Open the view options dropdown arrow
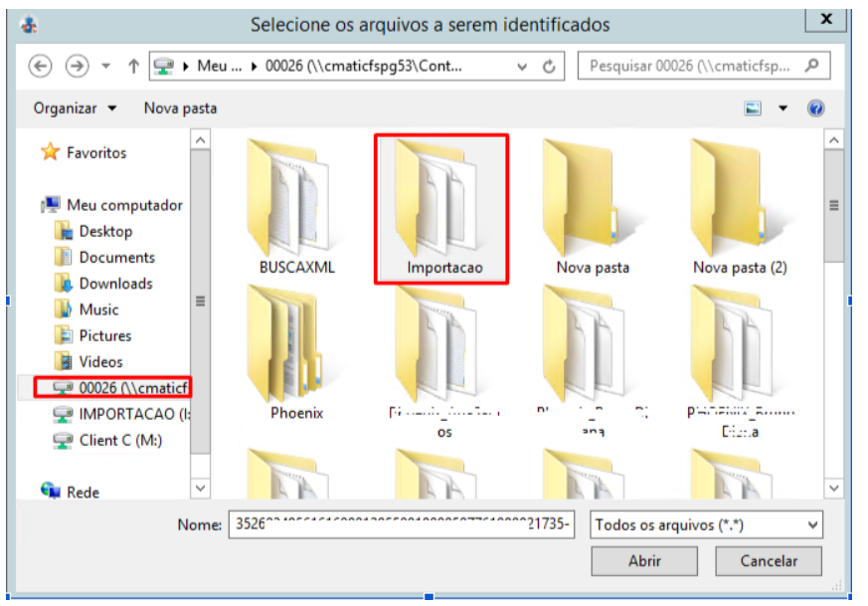This screenshot has width=868, height=606. pyautogui.click(x=782, y=108)
